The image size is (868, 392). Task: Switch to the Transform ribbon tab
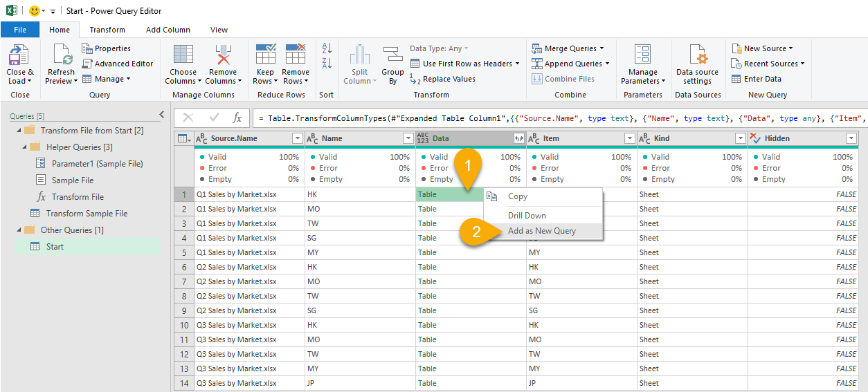[107, 30]
